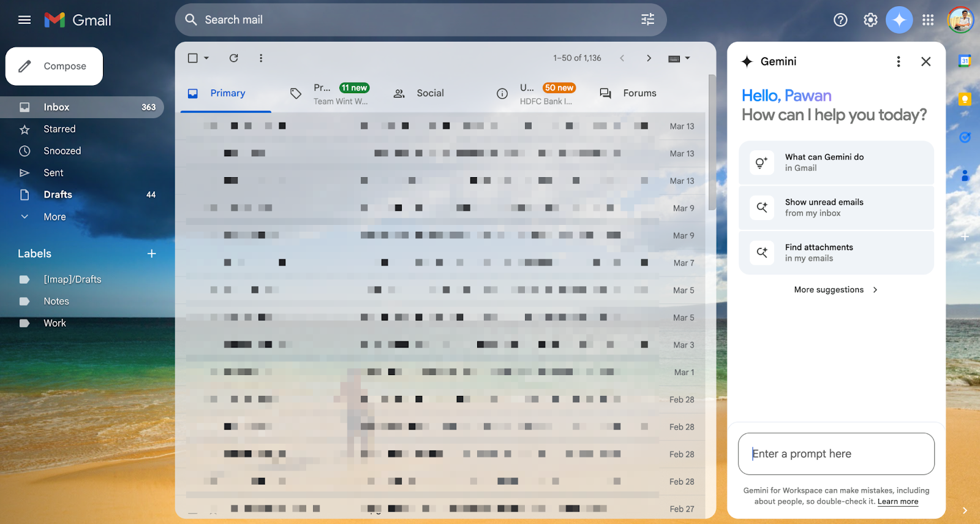
Task: Open the Starred folder
Action: tap(82, 129)
